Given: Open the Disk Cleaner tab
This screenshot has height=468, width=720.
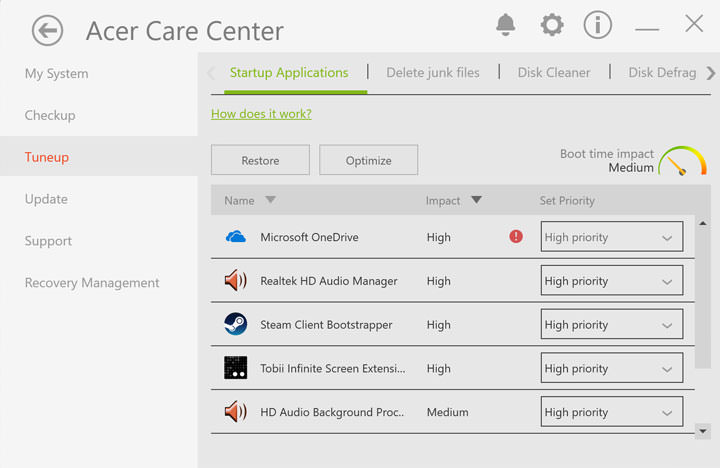Looking at the screenshot, I should point(553,72).
